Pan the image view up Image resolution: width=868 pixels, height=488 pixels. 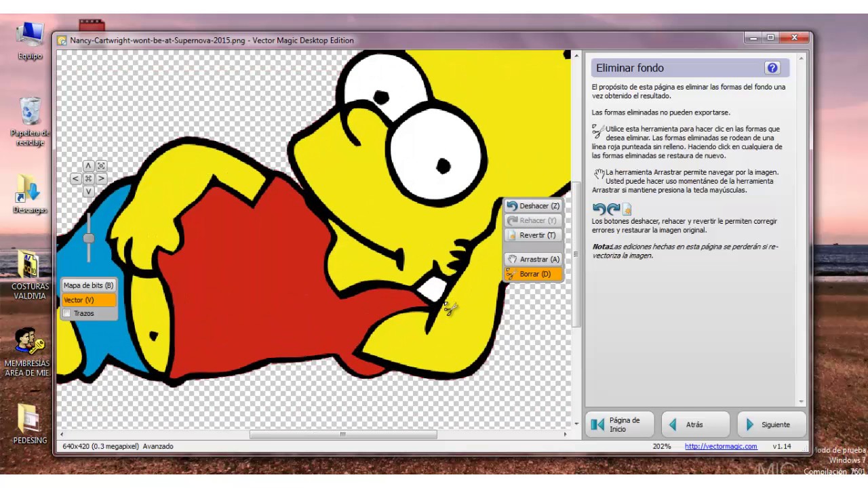[x=88, y=166]
